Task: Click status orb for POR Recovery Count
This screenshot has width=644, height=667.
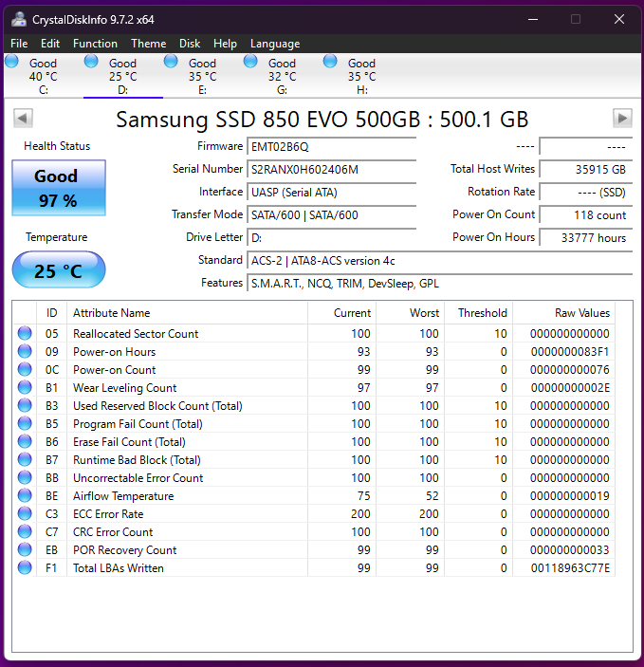Action: [25, 549]
